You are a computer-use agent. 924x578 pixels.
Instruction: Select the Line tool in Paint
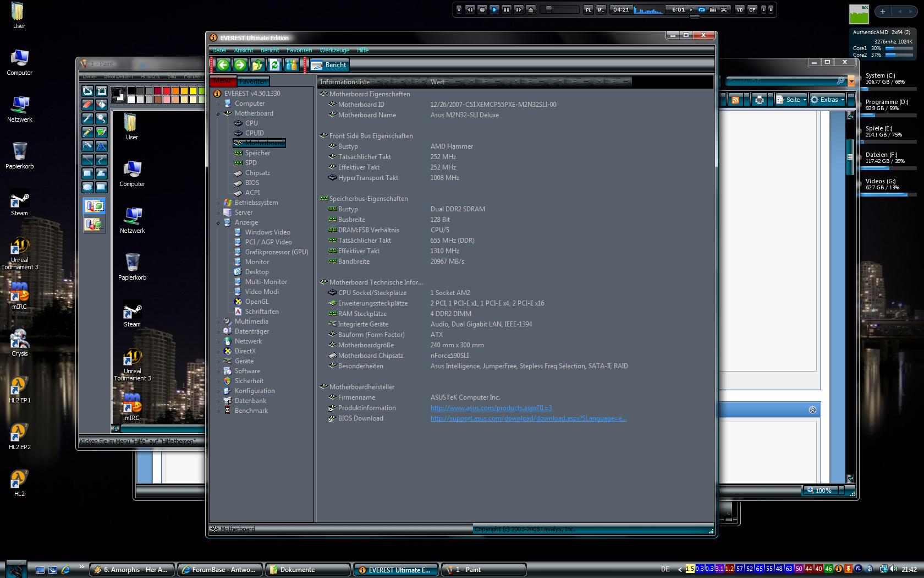87,160
